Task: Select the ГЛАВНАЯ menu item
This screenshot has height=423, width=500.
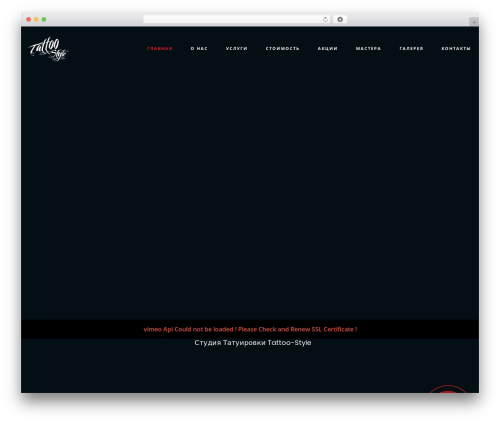Action: point(160,49)
